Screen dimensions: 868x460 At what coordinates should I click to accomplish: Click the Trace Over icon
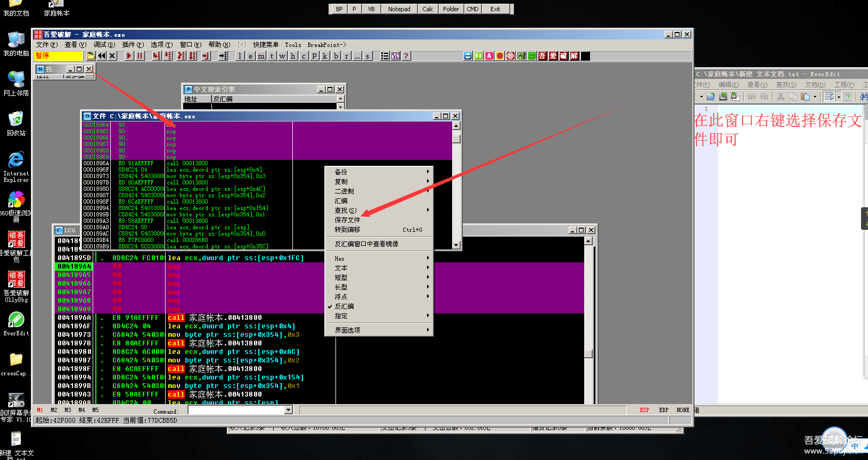click(192, 56)
